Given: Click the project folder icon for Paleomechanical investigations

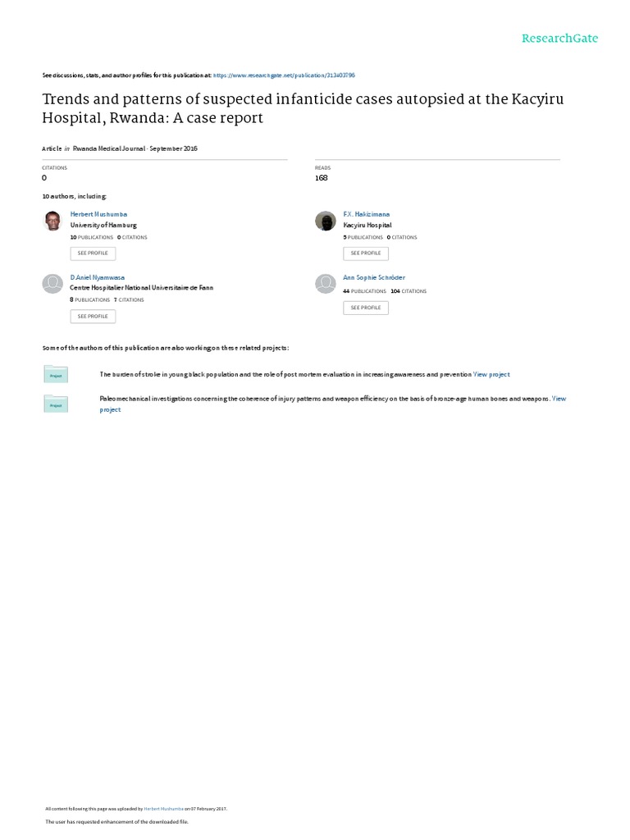Looking at the screenshot, I should point(56,404).
